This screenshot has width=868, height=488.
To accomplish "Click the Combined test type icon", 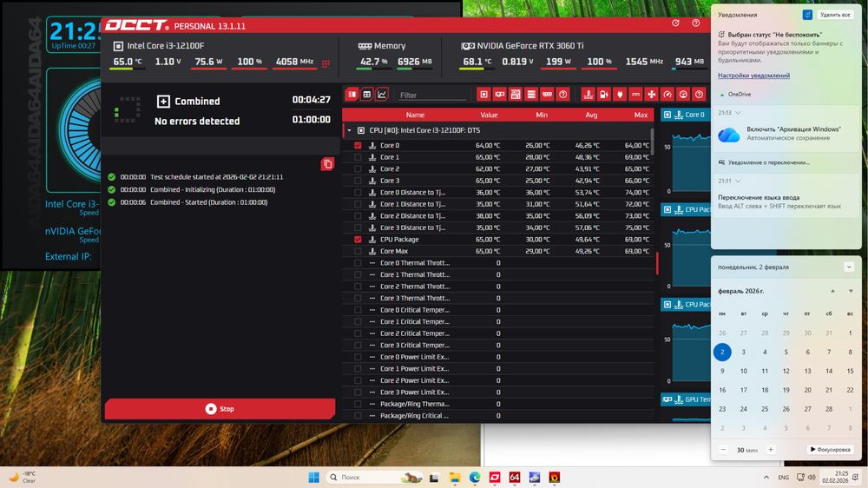I will 163,101.
